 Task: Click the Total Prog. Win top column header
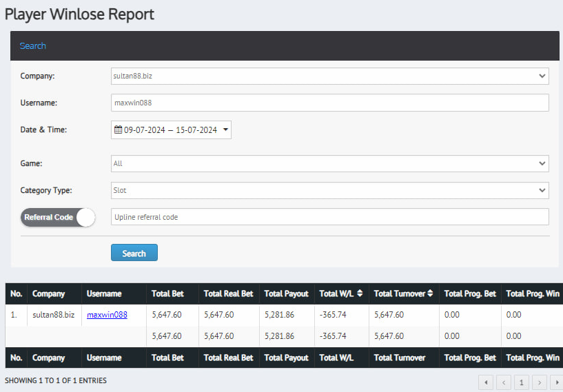click(533, 293)
